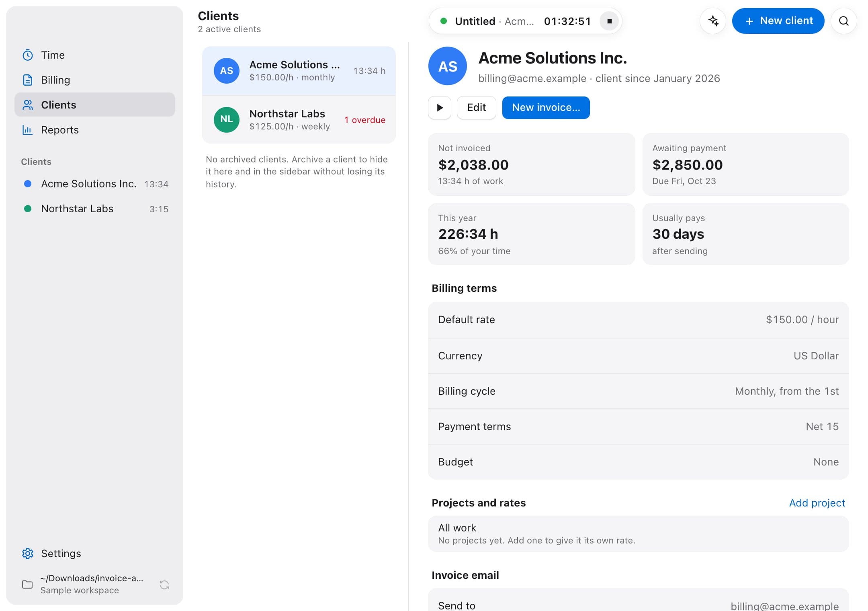
Task: Click the blue dot beside Acme Solutions Inc.
Action: [x=28, y=184]
